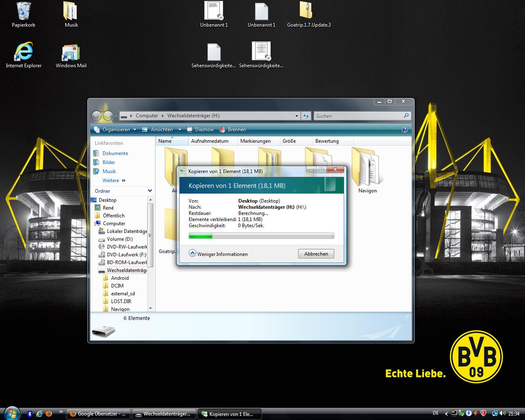Expand Weitere favorite links
The width and height of the screenshot is (525, 420).
pos(114,180)
